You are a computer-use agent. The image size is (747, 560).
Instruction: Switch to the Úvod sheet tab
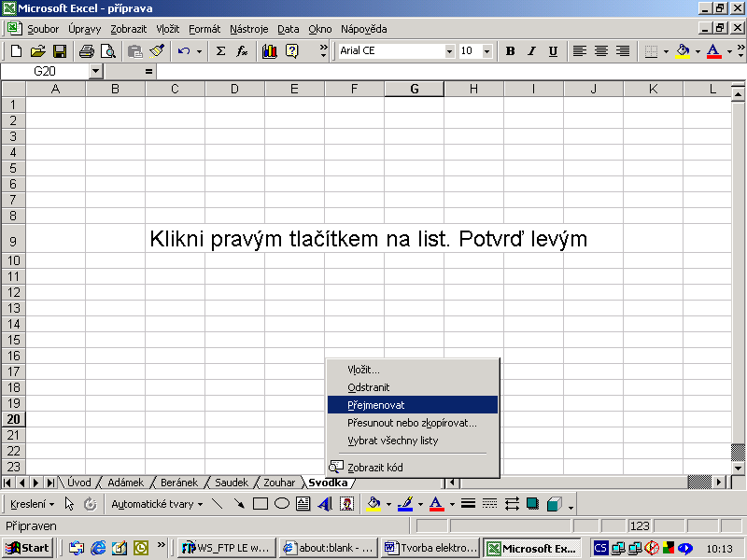(79, 483)
